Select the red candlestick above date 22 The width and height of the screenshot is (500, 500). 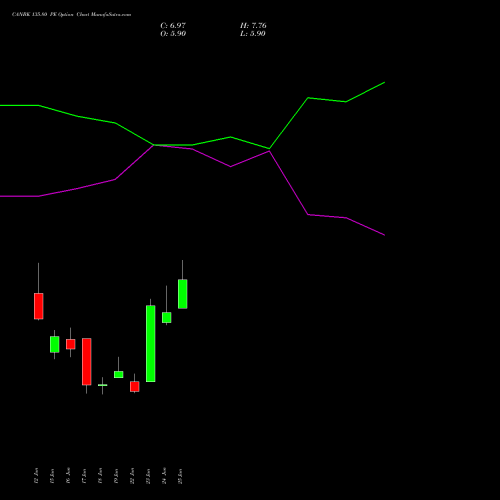pyautogui.click(x=135, y=387)
